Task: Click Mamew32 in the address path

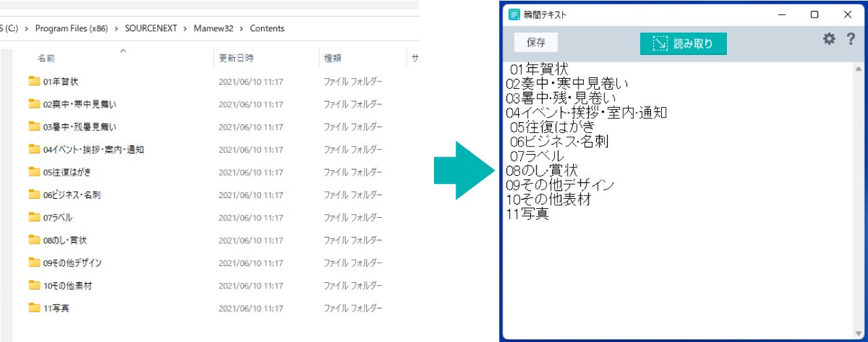Action: click(214, 28)
